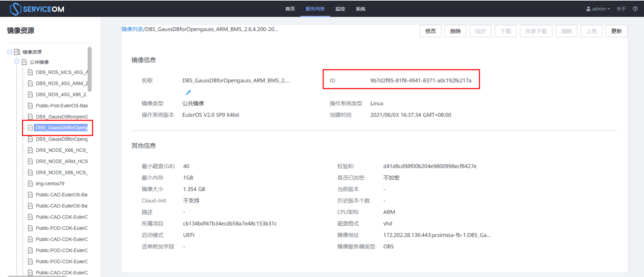This screenshot has height=277, width=644.
Task: Click the OS version EulerOS V2.0 SP9 64bit
Action: (x=211, y=115)
